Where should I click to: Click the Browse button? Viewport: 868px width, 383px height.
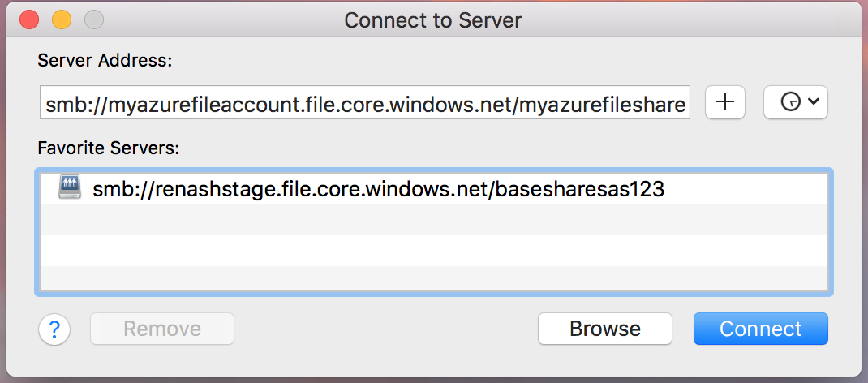[x=604, y=329]
